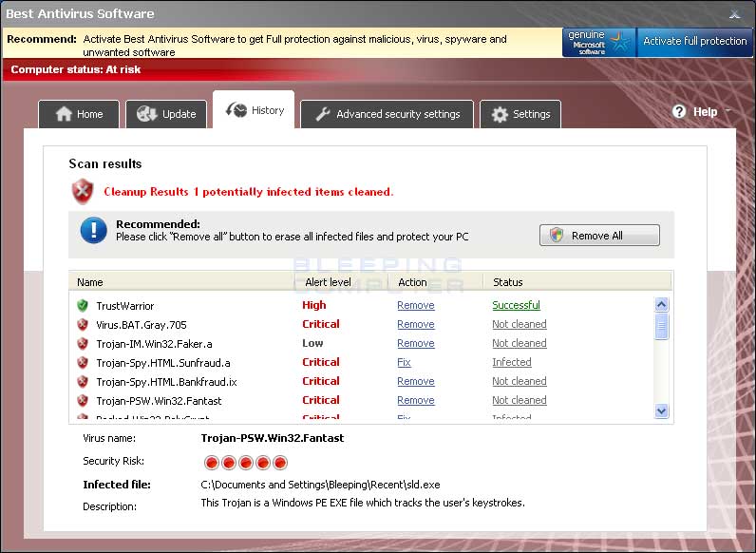The width and height of the screenshot is (756, 553).
Task: Click red shield icon beside Trojan-Spy.HTML.Bankfraud.ix
Action: 83,381
